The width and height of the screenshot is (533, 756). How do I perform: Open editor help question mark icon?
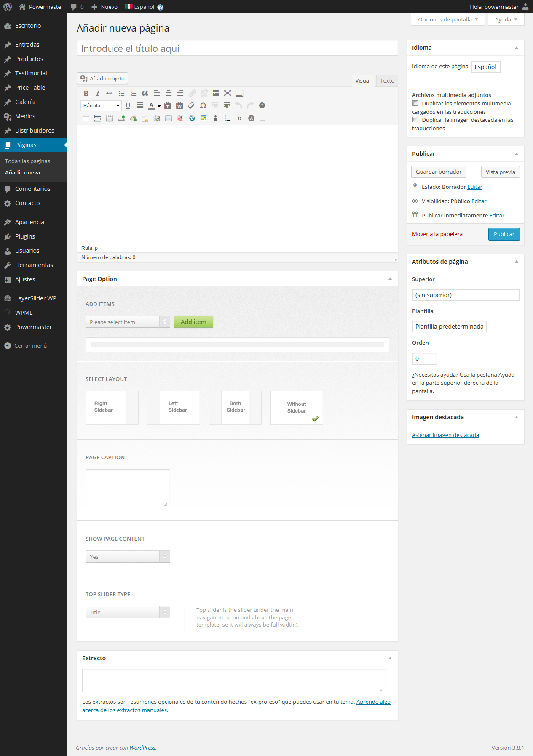pyautogui.click(x=262, y=106)
